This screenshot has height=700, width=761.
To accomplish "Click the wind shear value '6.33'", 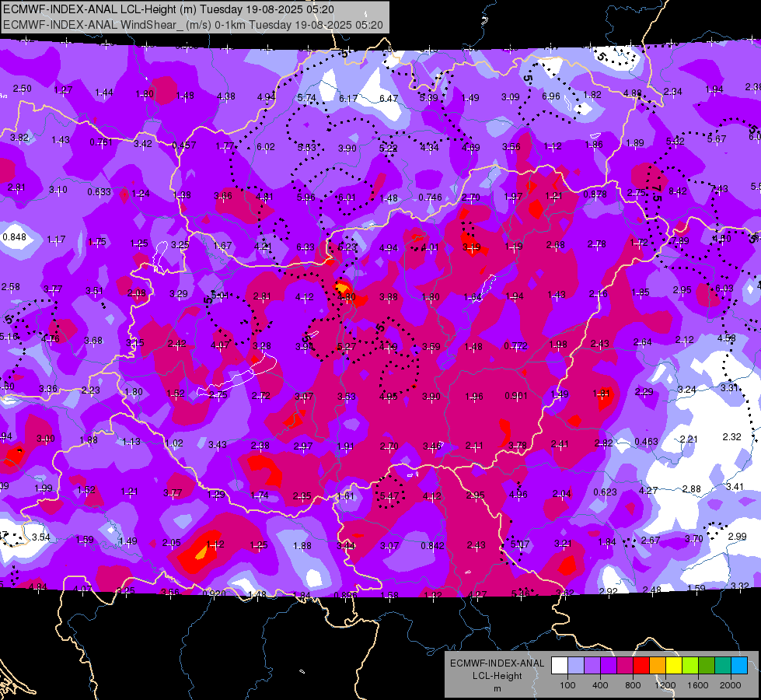I will point(305,247).
